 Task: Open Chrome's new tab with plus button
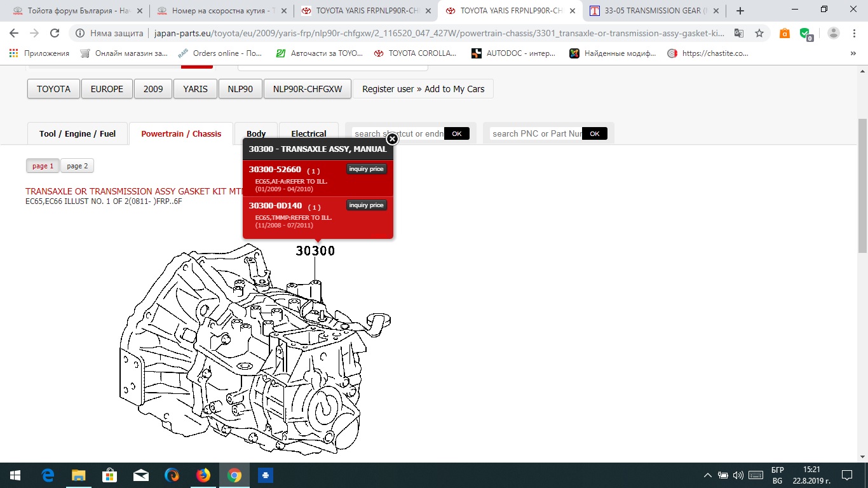coord(740,11)
